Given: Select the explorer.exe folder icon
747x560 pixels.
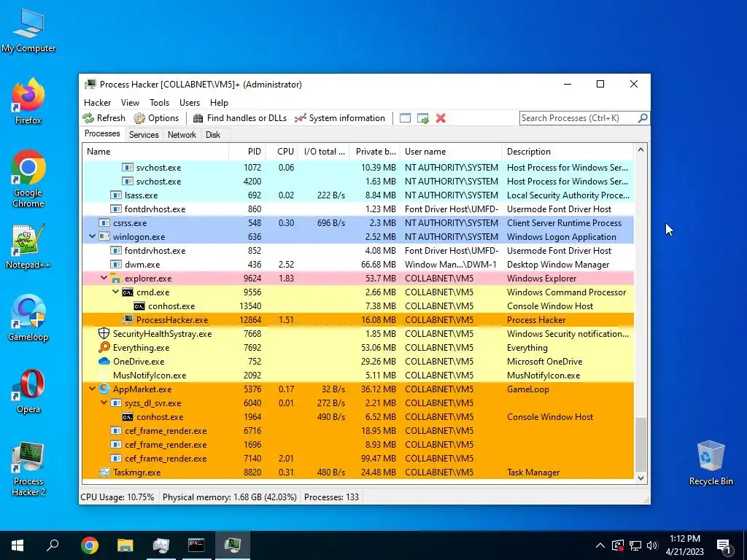Looking at the screenshot, I should click(115, 279).
